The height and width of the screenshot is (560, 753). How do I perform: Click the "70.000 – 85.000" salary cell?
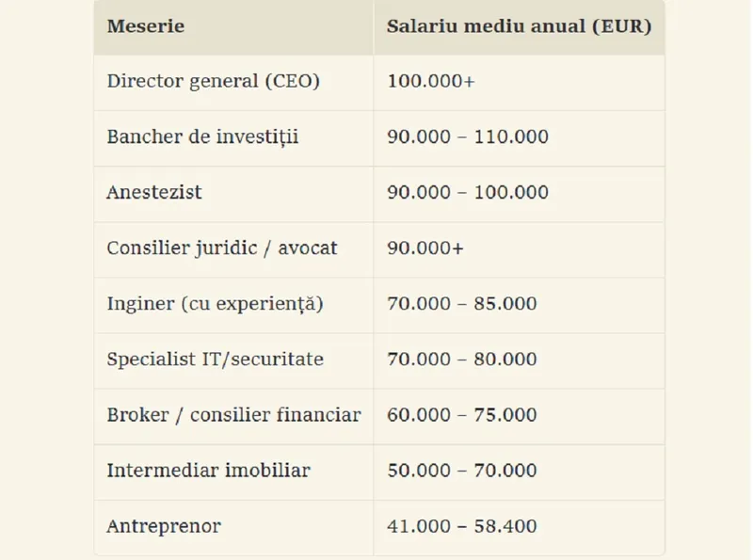(462, 304)
